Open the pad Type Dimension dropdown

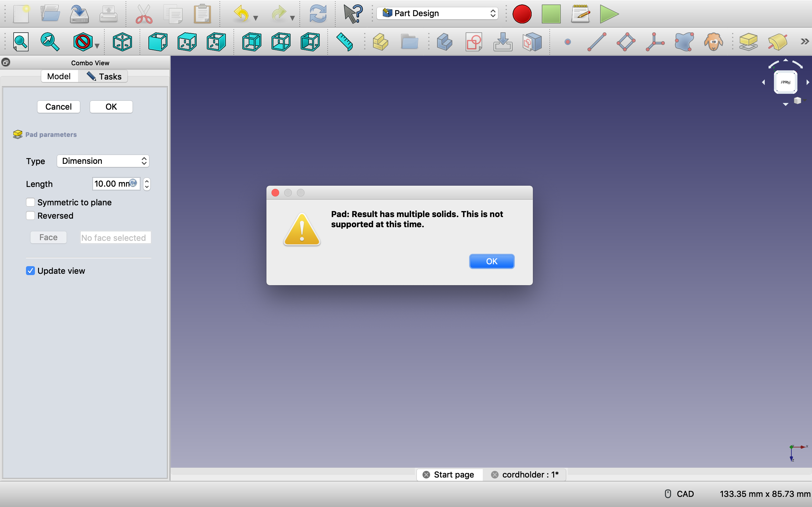(103, 161)
